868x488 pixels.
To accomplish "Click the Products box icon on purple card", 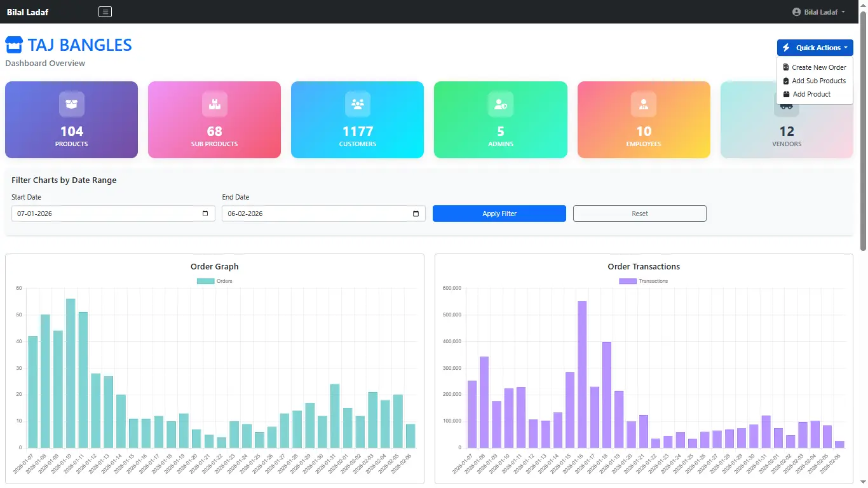I will pyautogui.click(x=71, y=104).
